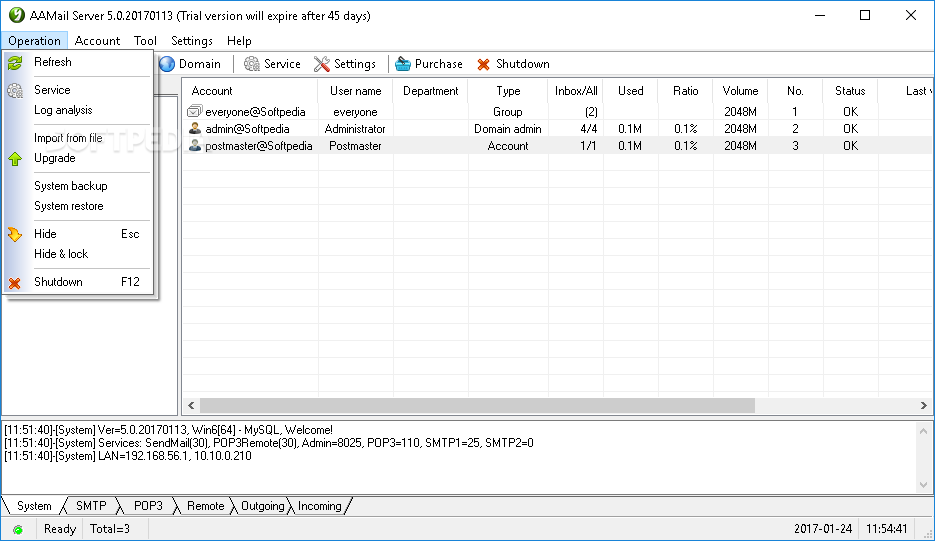Click the 'Group' type cell

(x=508, y=112)
